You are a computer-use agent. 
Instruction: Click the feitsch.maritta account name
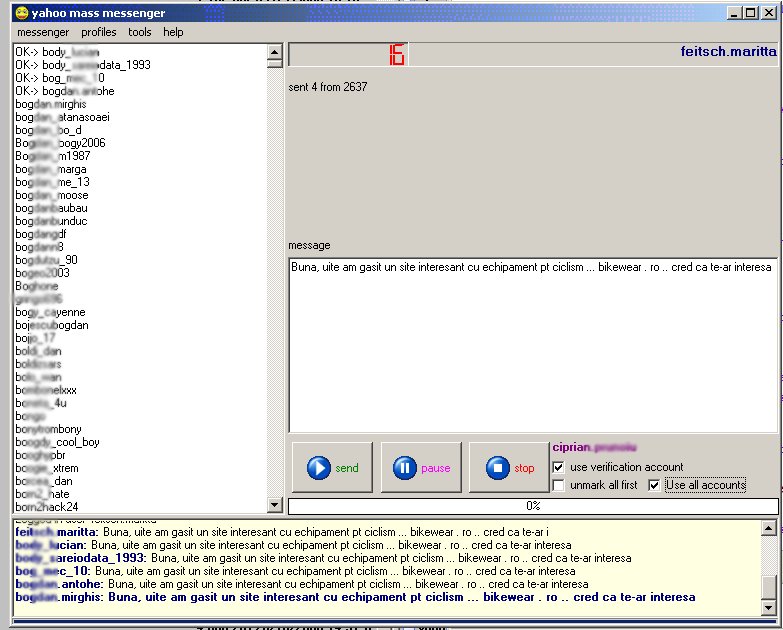coord(728,51)
